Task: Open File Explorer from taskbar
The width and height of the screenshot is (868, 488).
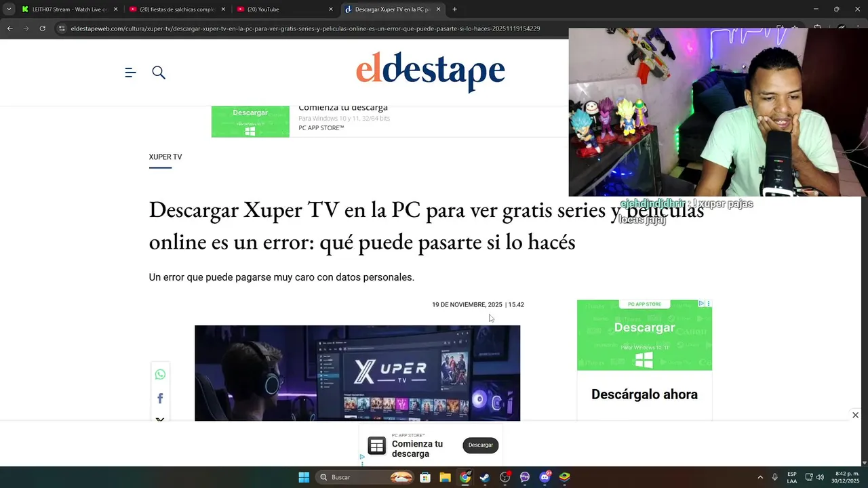Action: pyautogui.click(x=445, y=477)
